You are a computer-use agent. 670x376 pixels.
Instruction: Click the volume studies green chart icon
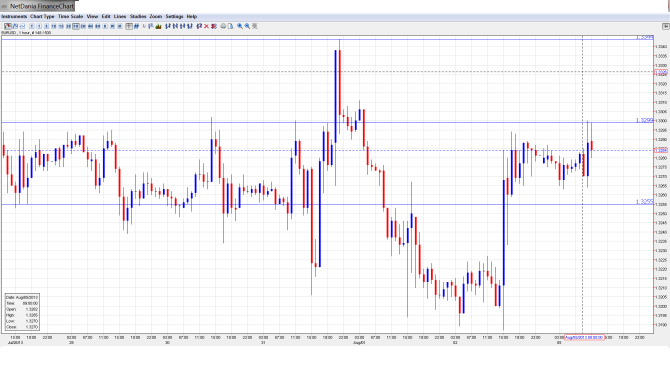point(159,26)
